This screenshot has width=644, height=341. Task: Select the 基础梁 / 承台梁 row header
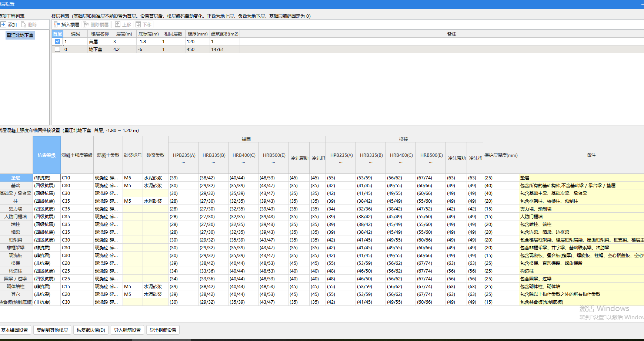pyautogui.click(x=16, y=193)
